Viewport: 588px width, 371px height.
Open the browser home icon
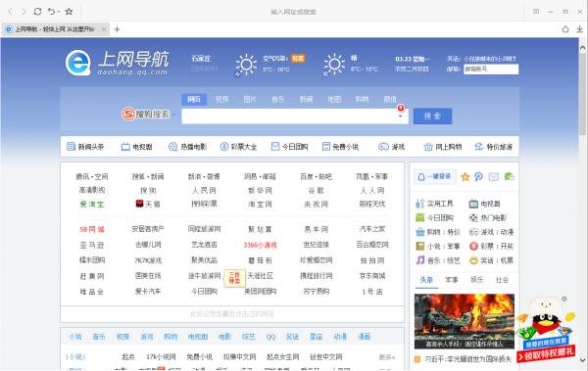565,29
